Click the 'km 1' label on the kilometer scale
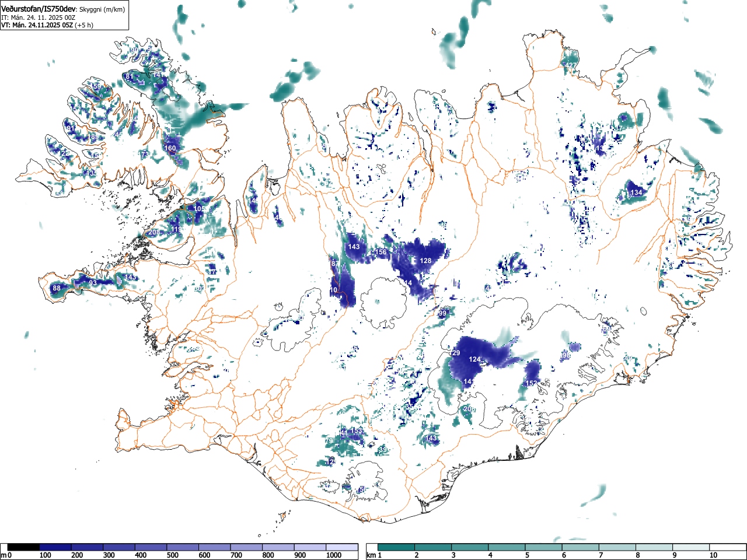747x560 pixels. click(x=374, y=556)
